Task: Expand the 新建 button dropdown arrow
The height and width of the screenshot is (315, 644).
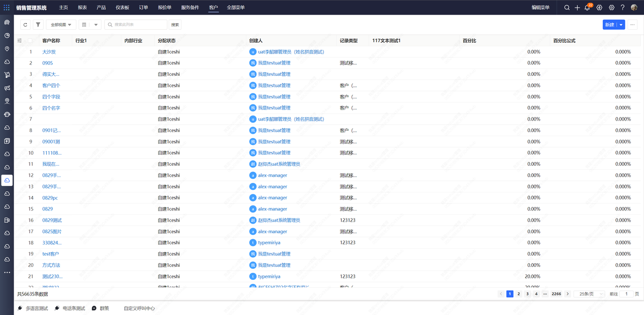Action: pyautogui.click(x=621, y=25)
